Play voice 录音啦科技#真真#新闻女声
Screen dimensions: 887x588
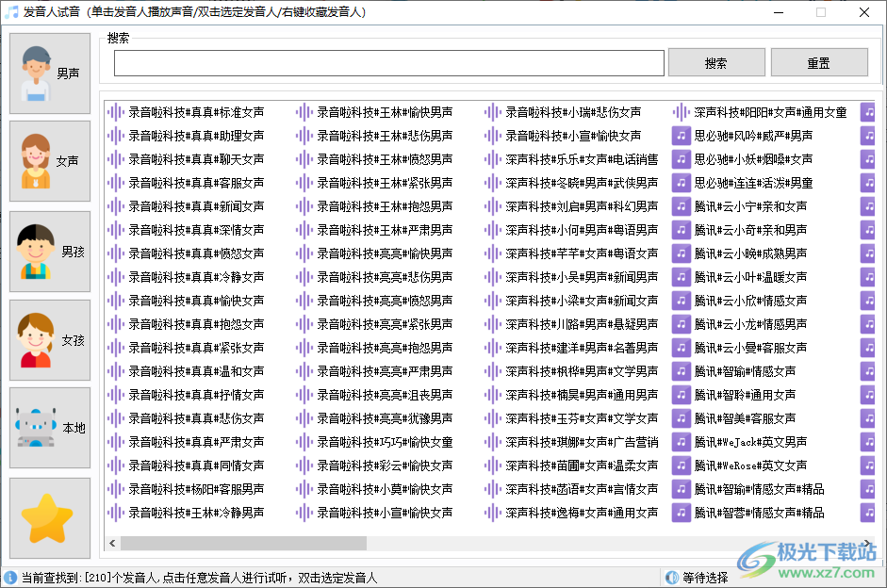pyautogui.click(x=196, y=206)
